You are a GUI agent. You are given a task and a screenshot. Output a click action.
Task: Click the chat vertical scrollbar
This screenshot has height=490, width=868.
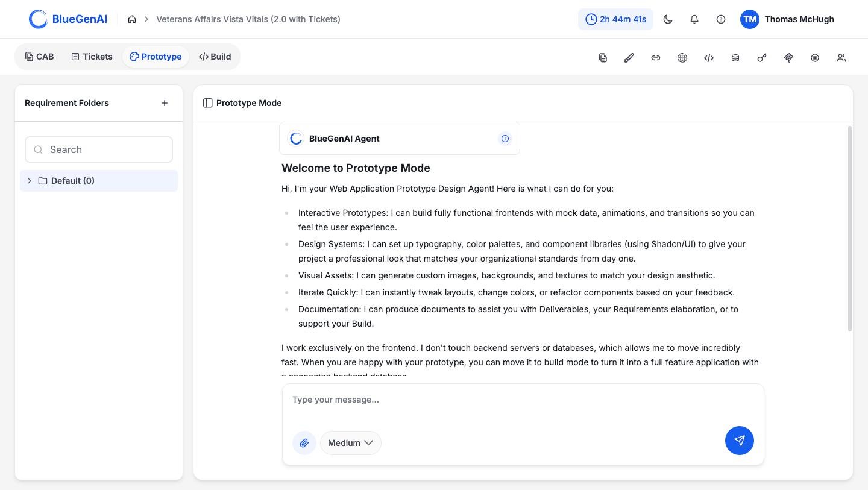pyautogui.click(x=850, y=229)
